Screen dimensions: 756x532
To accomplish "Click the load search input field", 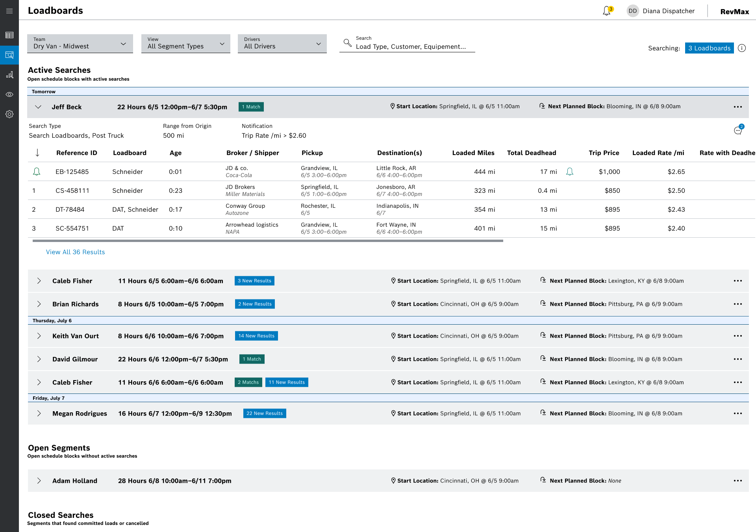I will point(411,46).
